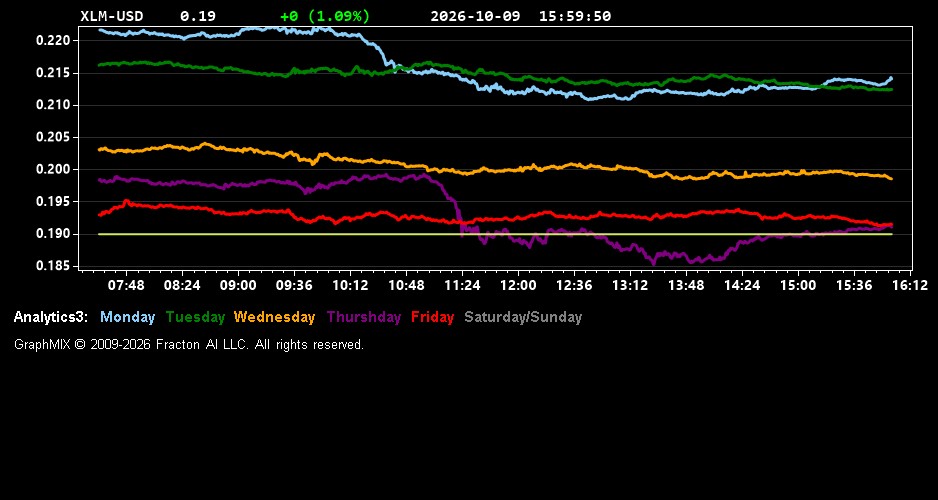Click the right end of the orange Wednesday line
Viewport: 938px width, 500px height.
(891, 178)
